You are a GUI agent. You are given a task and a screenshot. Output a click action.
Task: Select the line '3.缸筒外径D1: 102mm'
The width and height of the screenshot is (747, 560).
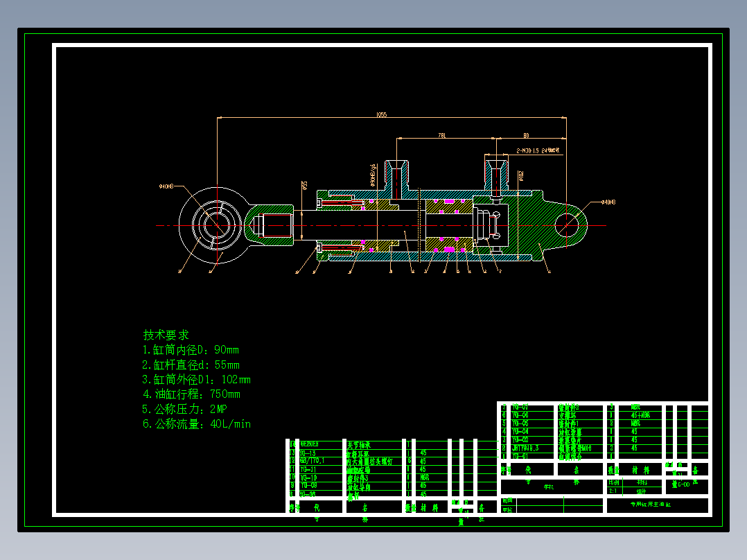(196, 380)
